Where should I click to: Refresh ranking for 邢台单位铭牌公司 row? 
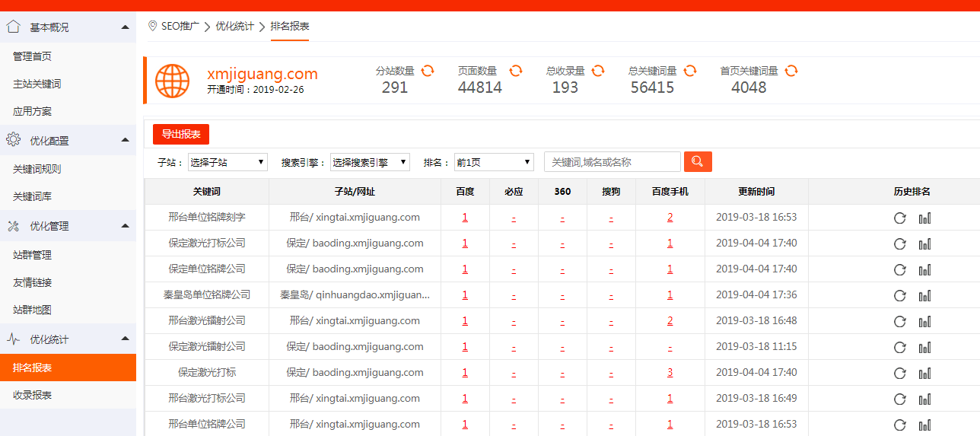[x=899, y=425]
